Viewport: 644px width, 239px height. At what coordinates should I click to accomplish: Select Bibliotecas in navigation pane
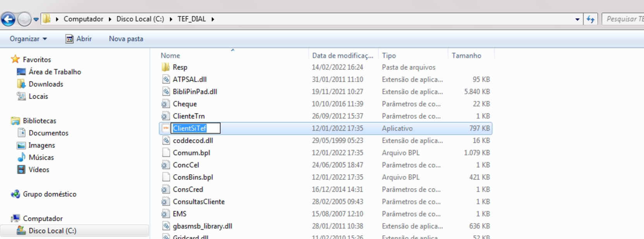(x=39, y=121)
